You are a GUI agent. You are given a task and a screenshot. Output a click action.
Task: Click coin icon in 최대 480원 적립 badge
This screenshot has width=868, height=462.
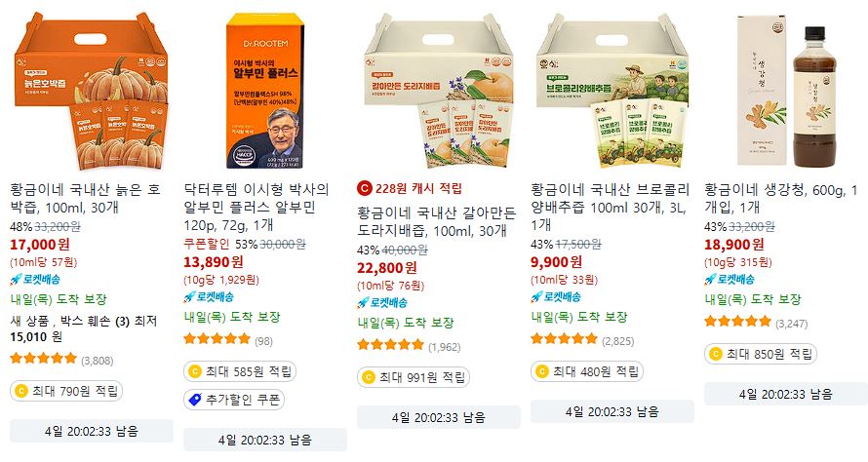[542, 371]
